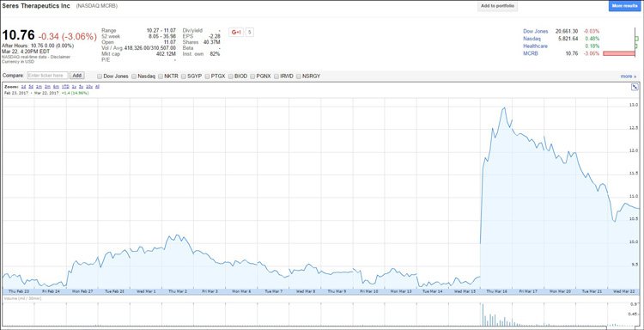
Task: Click the Add to portfolio button
Action: [x=497, y=6]
